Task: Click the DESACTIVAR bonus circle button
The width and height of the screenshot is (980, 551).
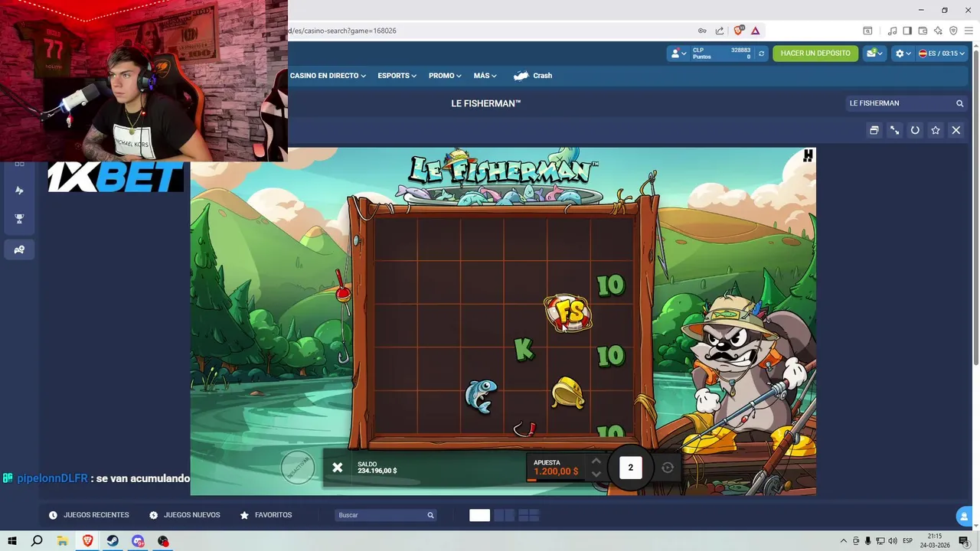Action: click(x=298, y=467)
